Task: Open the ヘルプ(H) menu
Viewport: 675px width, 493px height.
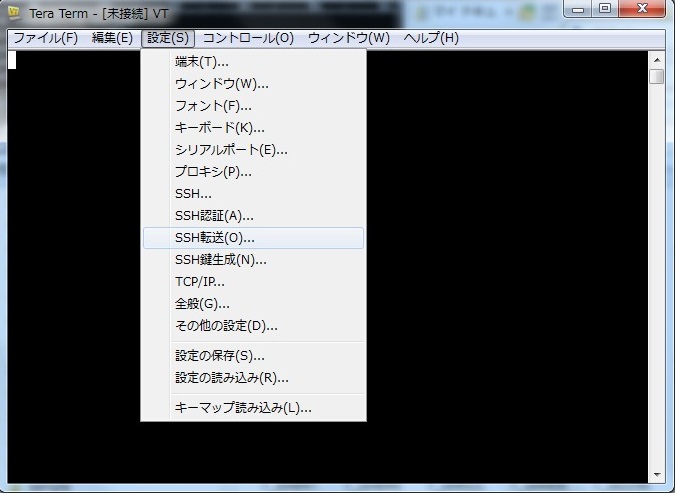Action: pos(431,38)
